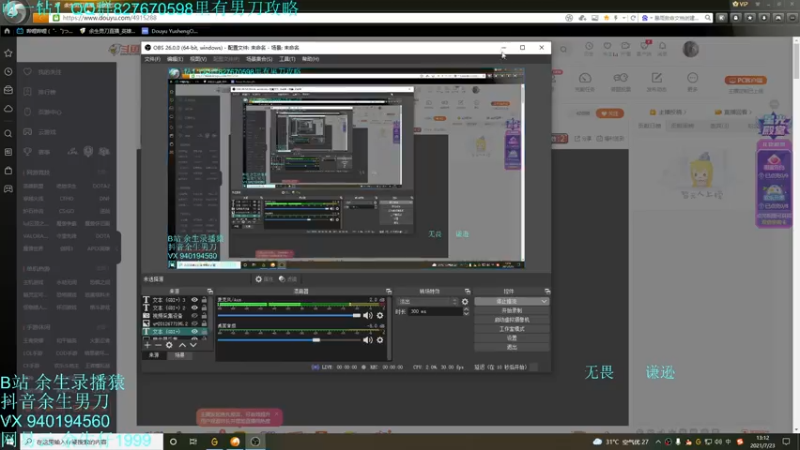800x450 pixels.
Task: Switch to Scenes tab under sources list
Action: pyautogui.click(x=180, y=355)
